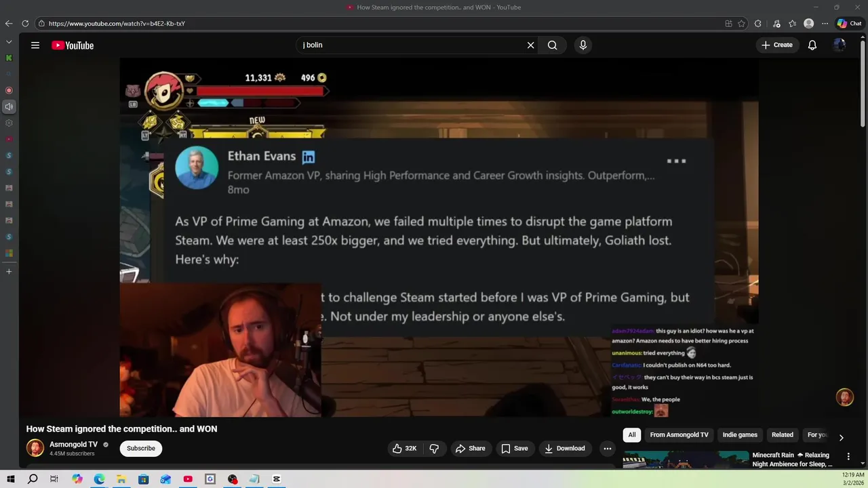Image resolution: width=868 pixels, height=488 pixels.
Task: View site information lock icon
Action: point(41,24)
